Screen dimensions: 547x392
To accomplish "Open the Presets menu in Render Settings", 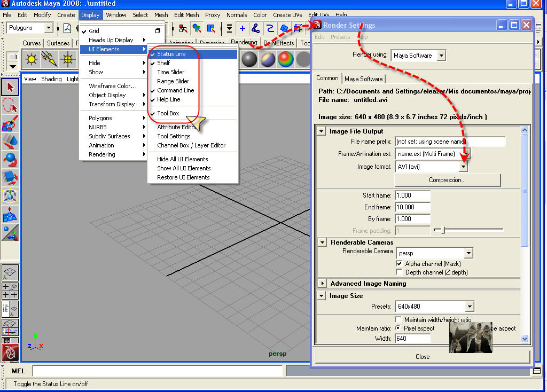I will [340, 37].
